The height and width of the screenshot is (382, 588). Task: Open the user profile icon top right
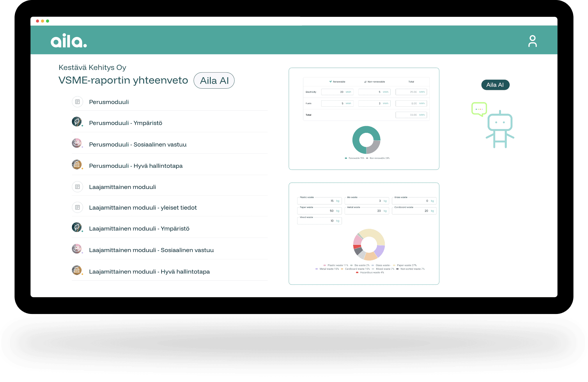coord(532,41)
